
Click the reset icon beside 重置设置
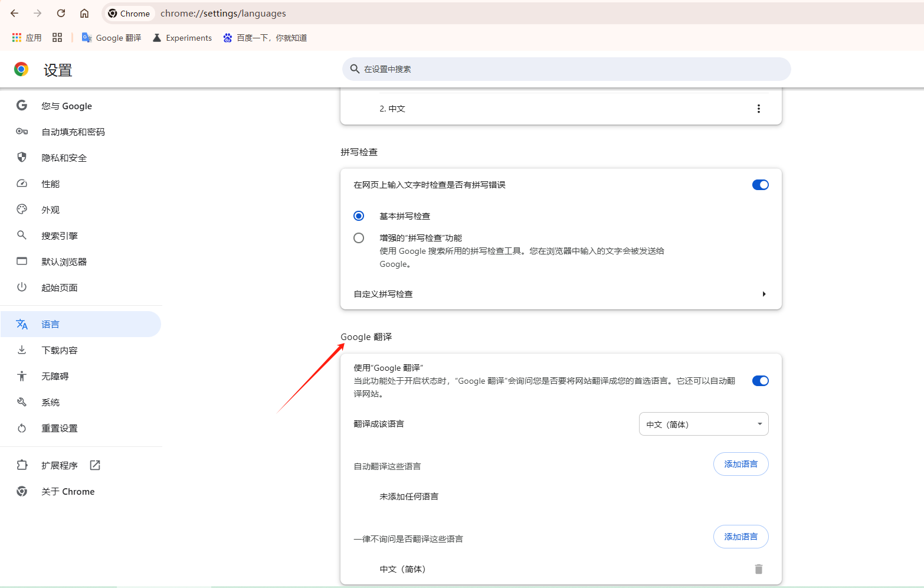pos(22,428)
